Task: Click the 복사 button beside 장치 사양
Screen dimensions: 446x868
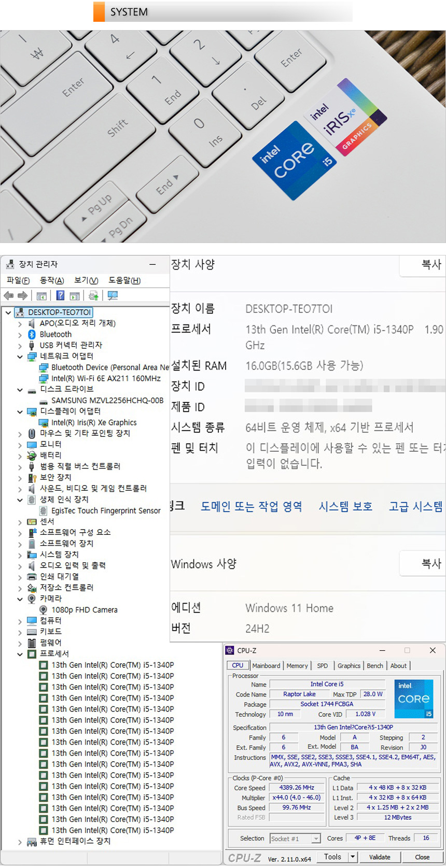Action: (430, 265)
